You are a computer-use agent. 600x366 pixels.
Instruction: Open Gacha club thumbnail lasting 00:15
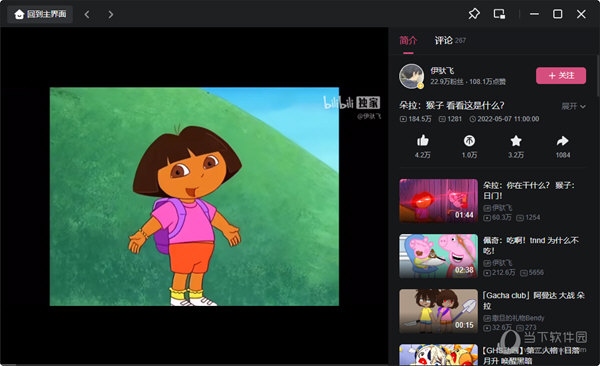[439, 311]
